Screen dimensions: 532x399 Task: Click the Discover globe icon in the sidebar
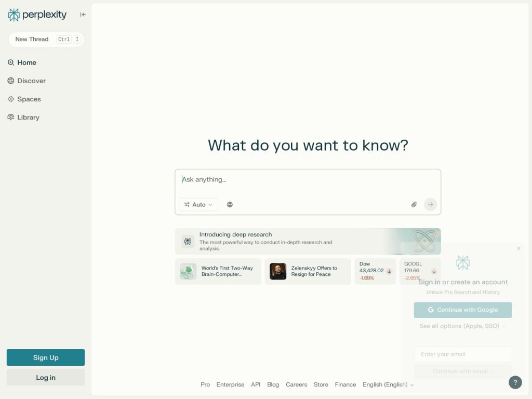pos(11,81)
